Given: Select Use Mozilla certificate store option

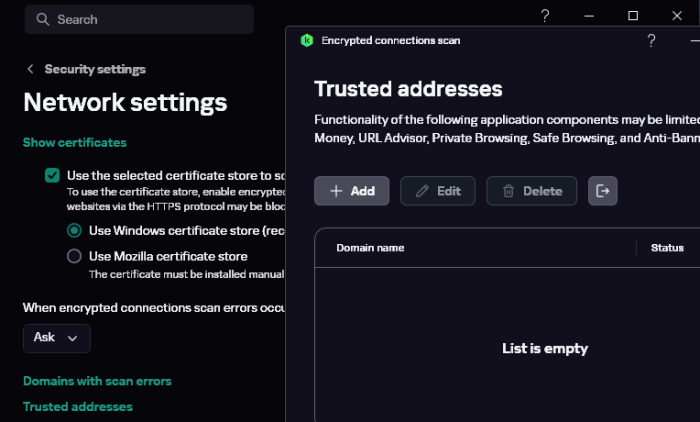Looking at the screenshot, I should pos(74,256).
